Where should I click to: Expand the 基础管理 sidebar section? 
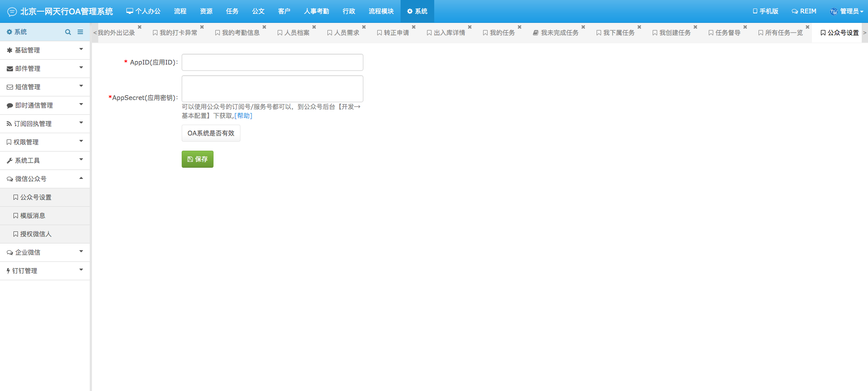[x=45, y=50]
